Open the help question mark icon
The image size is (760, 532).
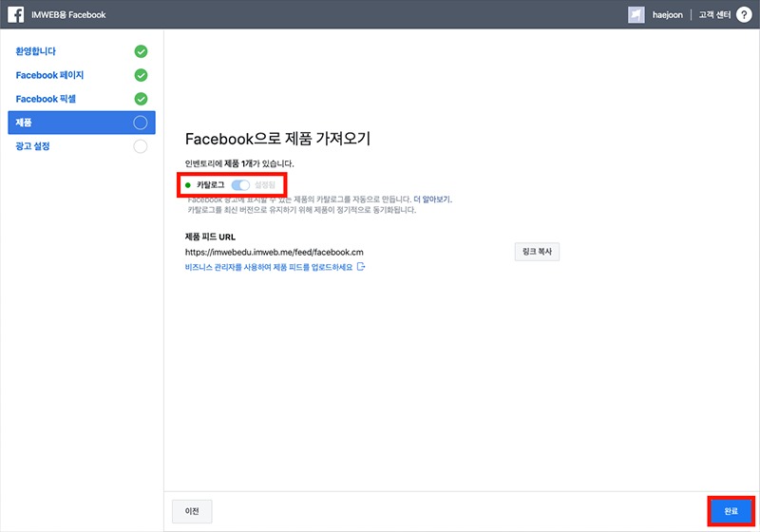(744, 14)
